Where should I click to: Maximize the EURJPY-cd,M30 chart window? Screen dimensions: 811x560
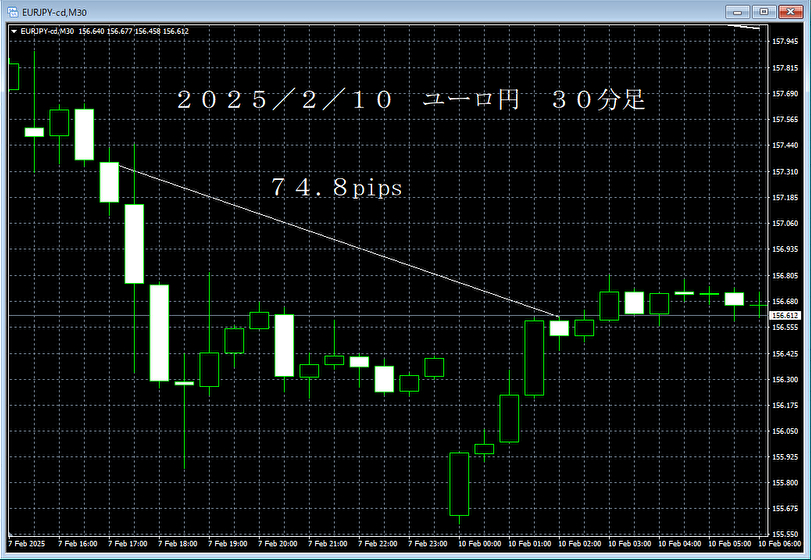point(763,11)
